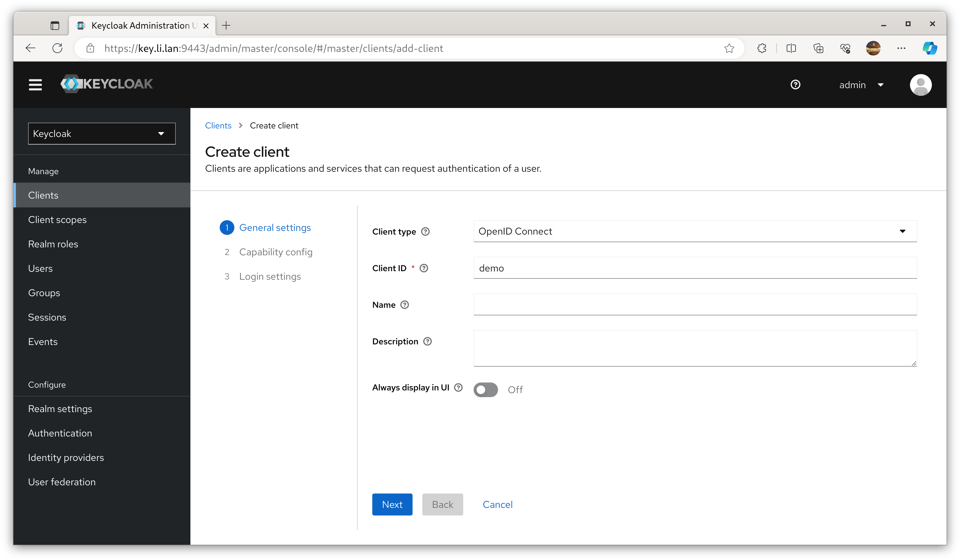The width and height of the screenshot is (960, 560).
Task: Bookmark page with the star icon
Action: click(x=729, y=48)
